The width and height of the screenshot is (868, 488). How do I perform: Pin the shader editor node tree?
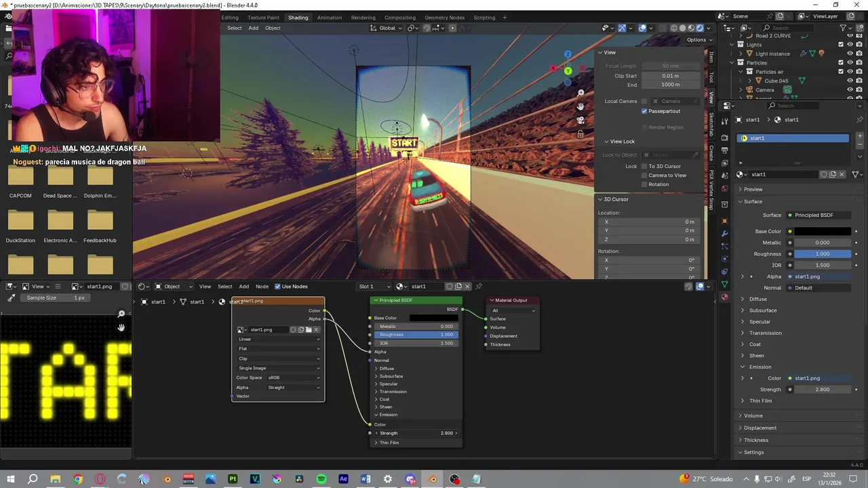pyautogui.click(x=479, y=287)
